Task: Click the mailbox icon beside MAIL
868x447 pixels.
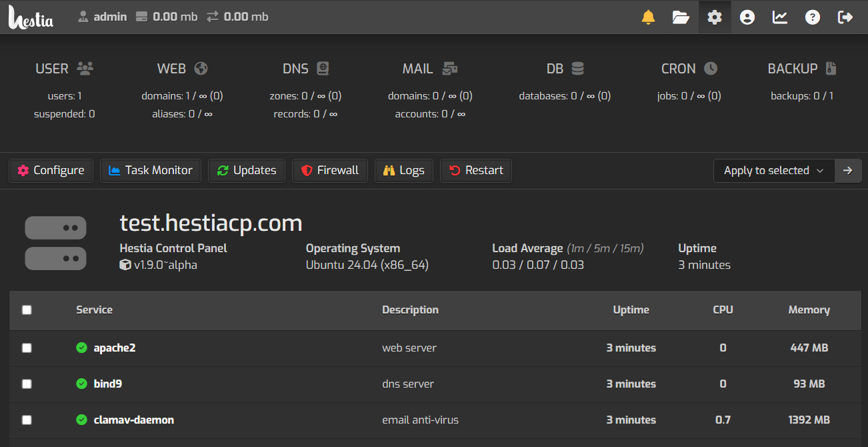Action: tap(450, 68)
